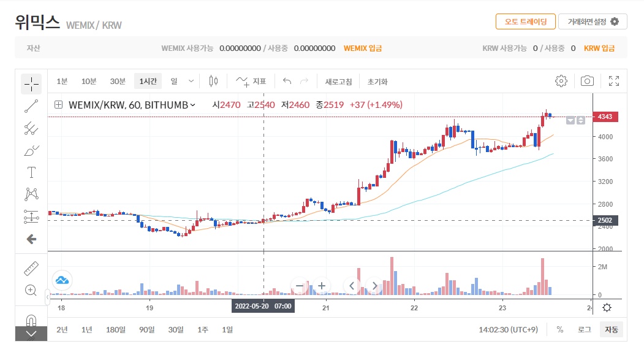The height and width of the screenshot is (360, 644).
Task: Expand the hidden toolbar tools chevron
Action: tap(31, 334)
